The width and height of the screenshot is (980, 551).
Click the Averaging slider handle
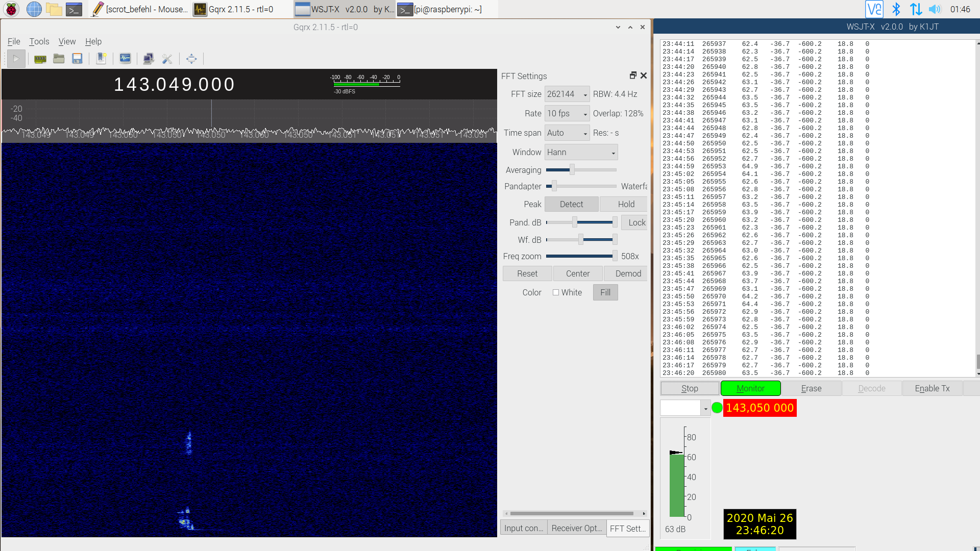(572, 169)
